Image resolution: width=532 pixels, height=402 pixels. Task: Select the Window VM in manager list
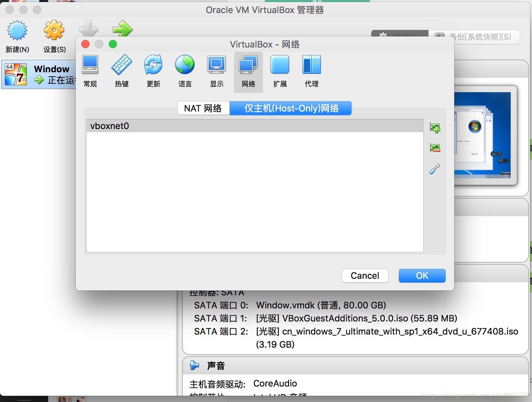[x=39, y=74]
